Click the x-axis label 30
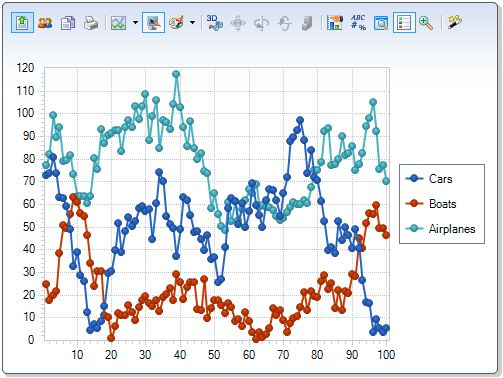 point(146,355)
